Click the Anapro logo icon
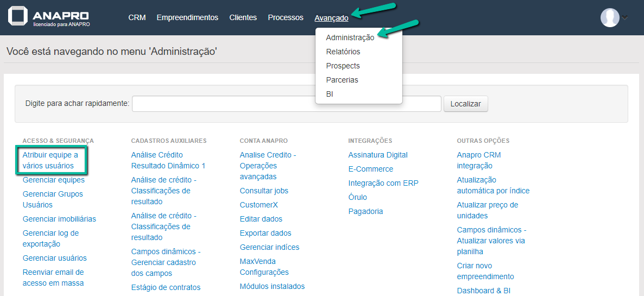Screen dimensions: 644x296 click(x=18, y=17)
